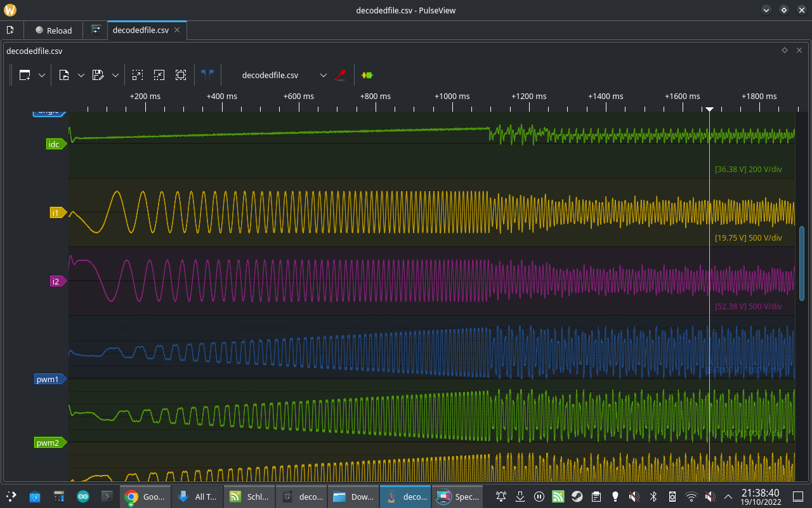
Task: Click the Zoom to Fit icon
Action: [x=181, y=75]
